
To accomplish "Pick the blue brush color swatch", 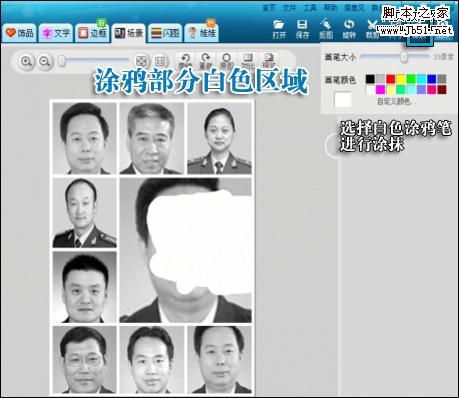I will click(x=432, y=79).
